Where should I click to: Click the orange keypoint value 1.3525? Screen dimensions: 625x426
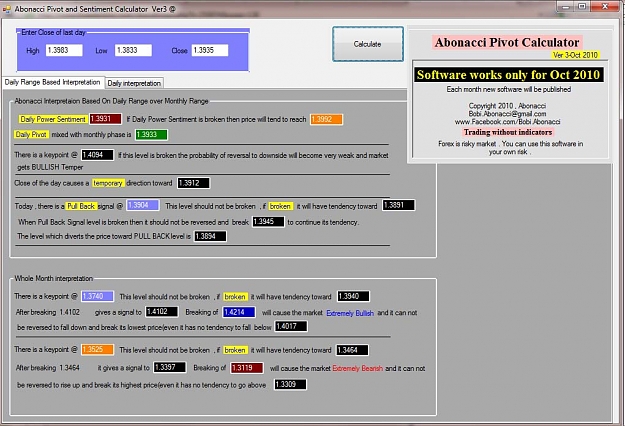click(x=97, y=349)
